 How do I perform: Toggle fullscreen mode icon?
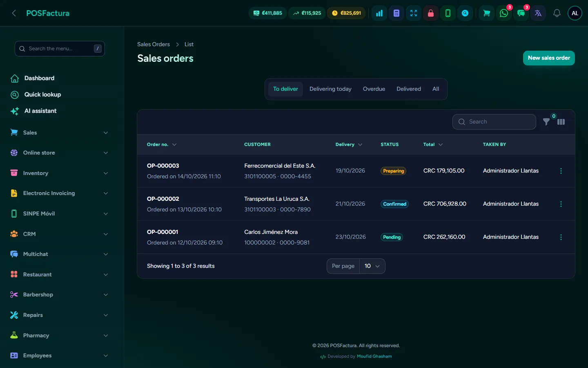click(x=414, y=13)
